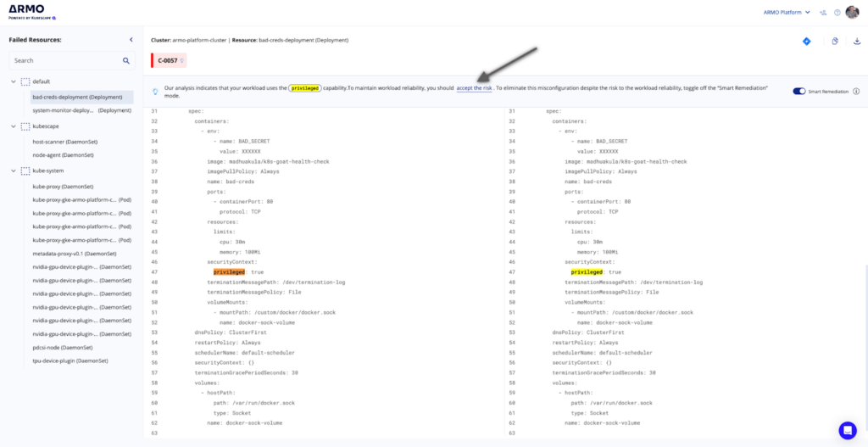Click the kubescape namespace label
868x447 pixels.
coord(46,126)
